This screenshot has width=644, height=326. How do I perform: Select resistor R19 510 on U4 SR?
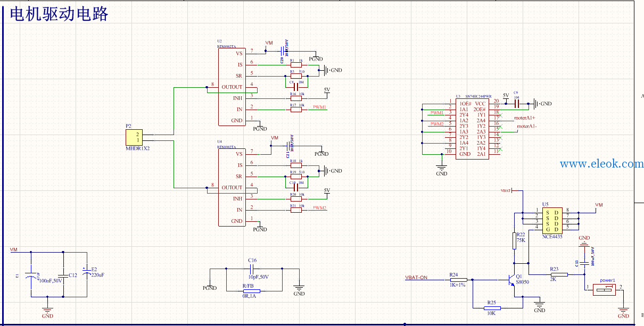296,176
